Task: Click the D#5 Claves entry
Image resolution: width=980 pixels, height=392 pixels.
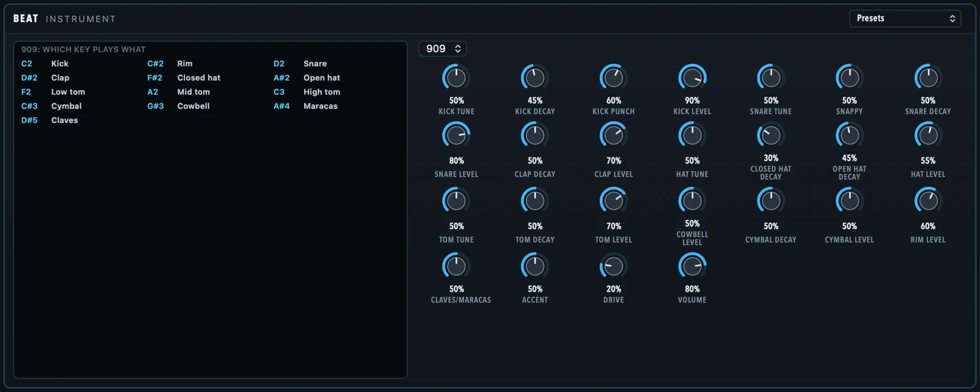Action: tap(50, 120)
